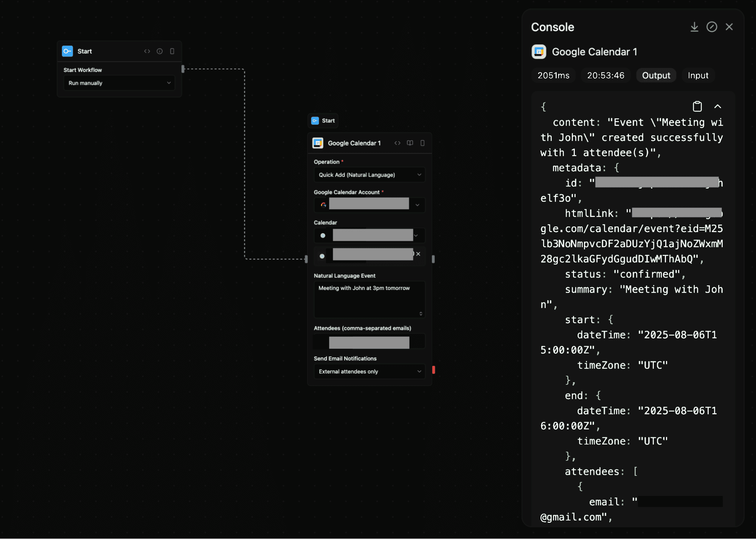This screenshot has height=539, width=756.
Task: Click the key icon on the Start node
Action: tap(67, 51)
